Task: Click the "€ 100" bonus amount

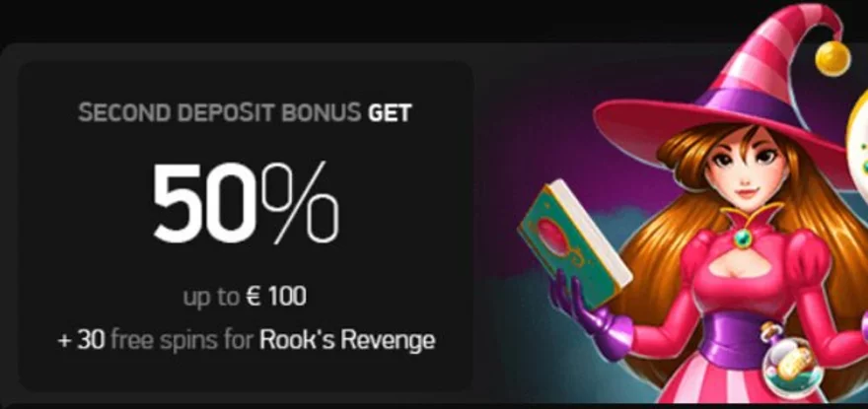Action: [x=276, y=298]
